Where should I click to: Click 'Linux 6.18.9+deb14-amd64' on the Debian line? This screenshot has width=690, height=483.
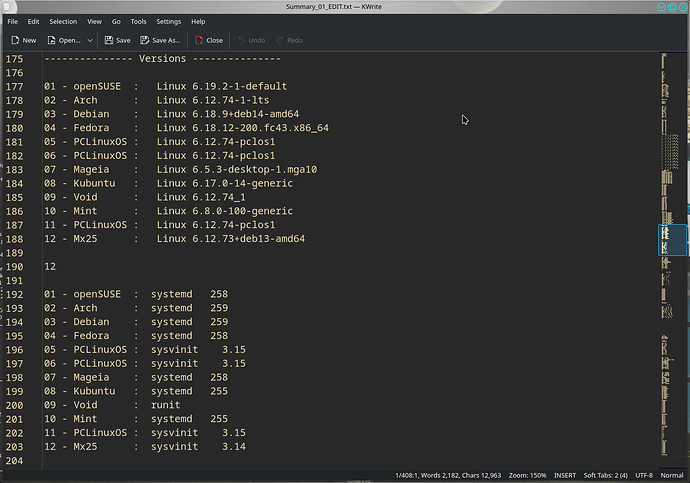click(228, 114)
